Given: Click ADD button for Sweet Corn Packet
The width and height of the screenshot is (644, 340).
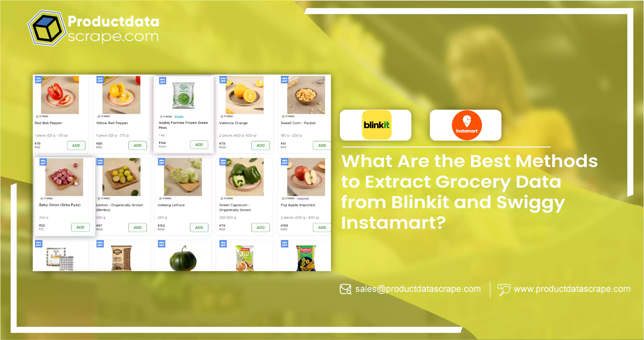Looking at the screenshot, I should point(322,145).
